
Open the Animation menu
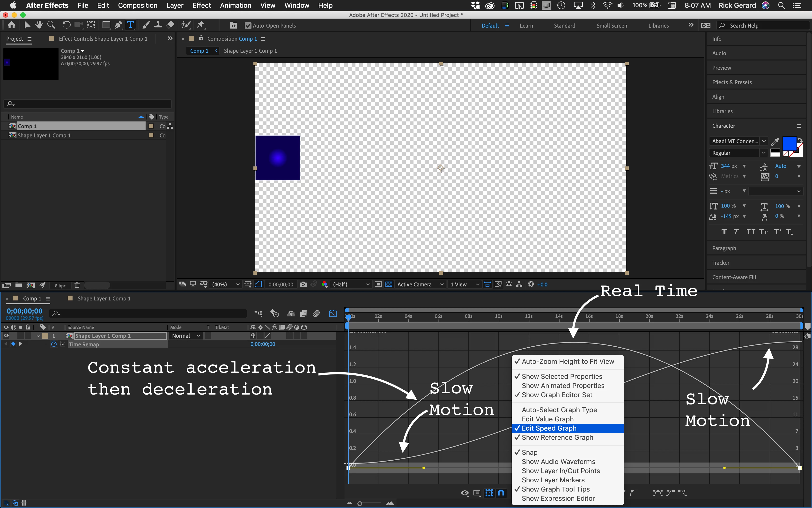pyautogui.click(x=236, y=5)
